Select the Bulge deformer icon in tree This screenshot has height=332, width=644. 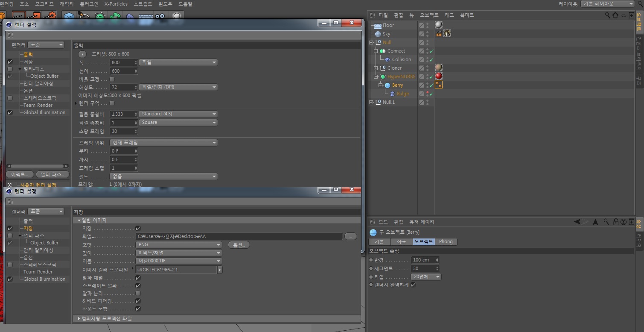click(x=392, y=94)
